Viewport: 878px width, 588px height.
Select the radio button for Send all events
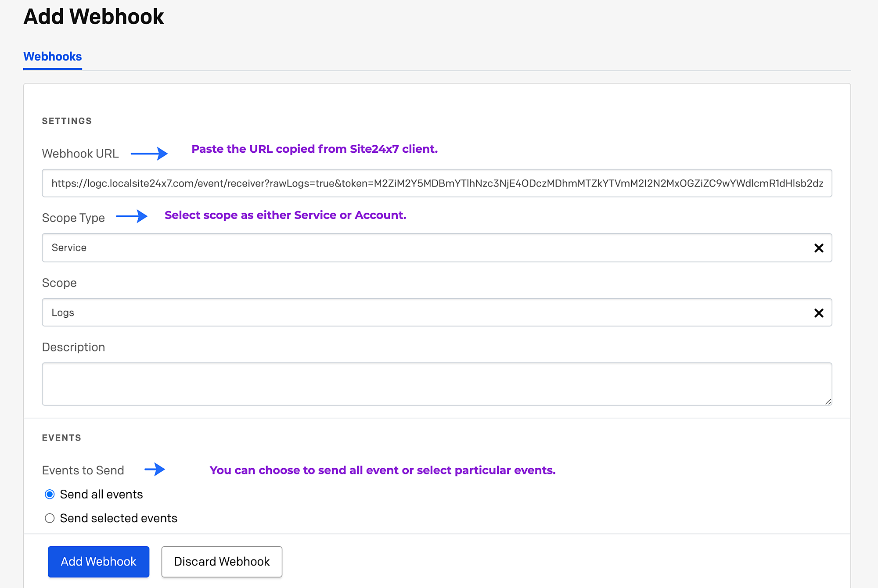(x=50, y=494)
